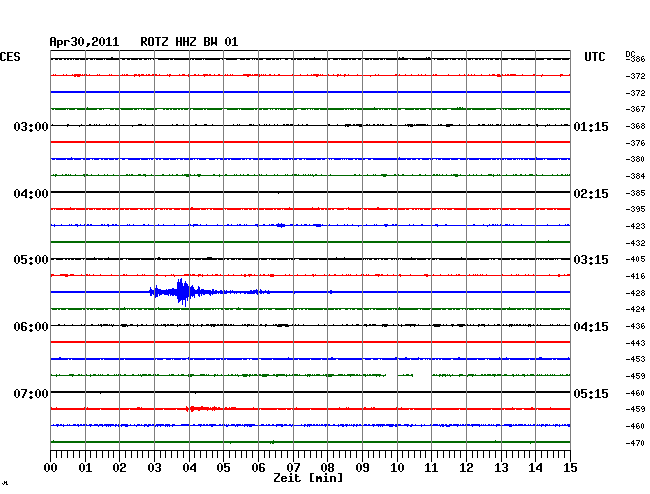Click the CES column header

(x=10, y=57)
